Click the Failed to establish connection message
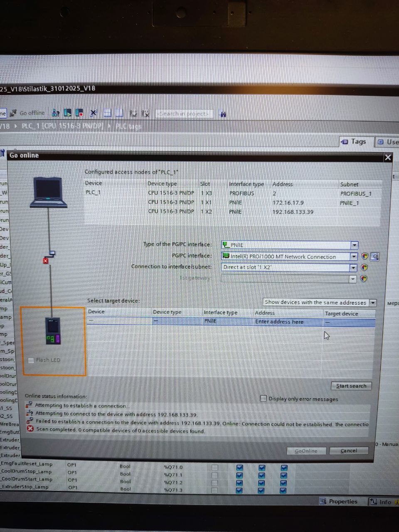This screenshot has width=399, height=532. (x=202, y=422)
